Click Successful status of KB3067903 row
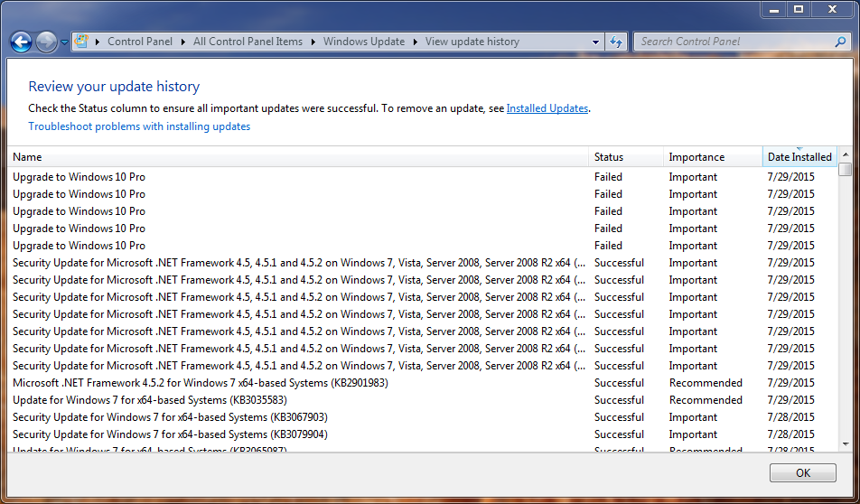 [x=619, y=417]
